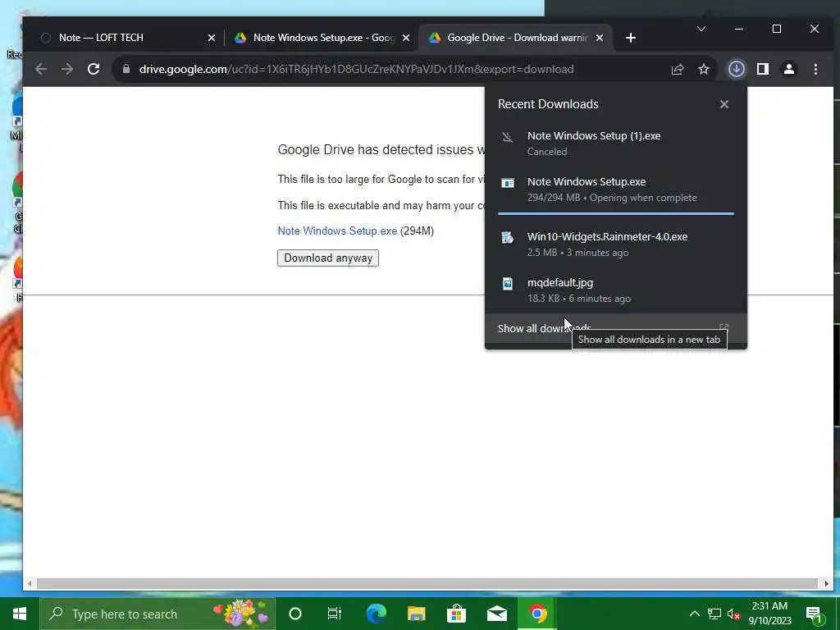Launch Microsoft Edge from taskbar
The height and width of the screenshot is (630, 840).
point(376,614)
